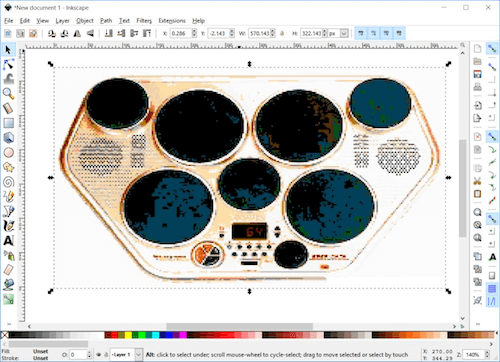Choose the Zoom magnifier tool
Viewport: 500px width, 362px height.
tap(9, 94)
